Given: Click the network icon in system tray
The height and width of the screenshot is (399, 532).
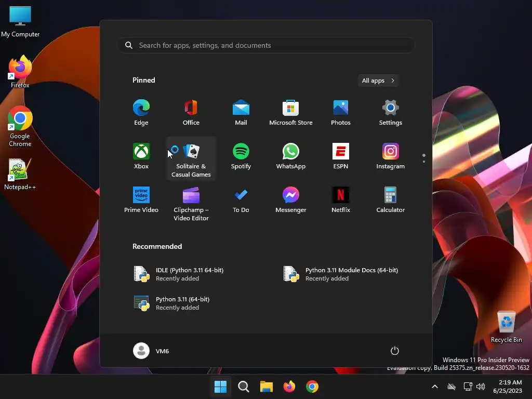Looking at the screenshot, I should click(x=468, y=387).
